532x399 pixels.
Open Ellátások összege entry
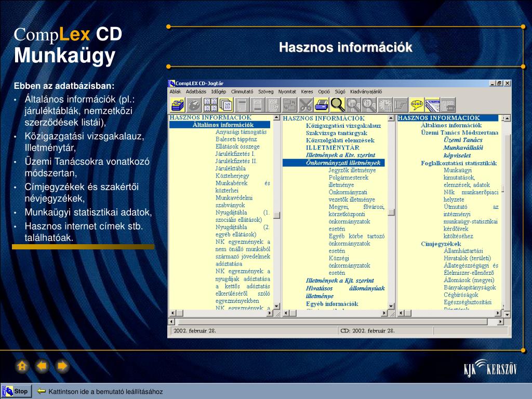pos(237,147)
